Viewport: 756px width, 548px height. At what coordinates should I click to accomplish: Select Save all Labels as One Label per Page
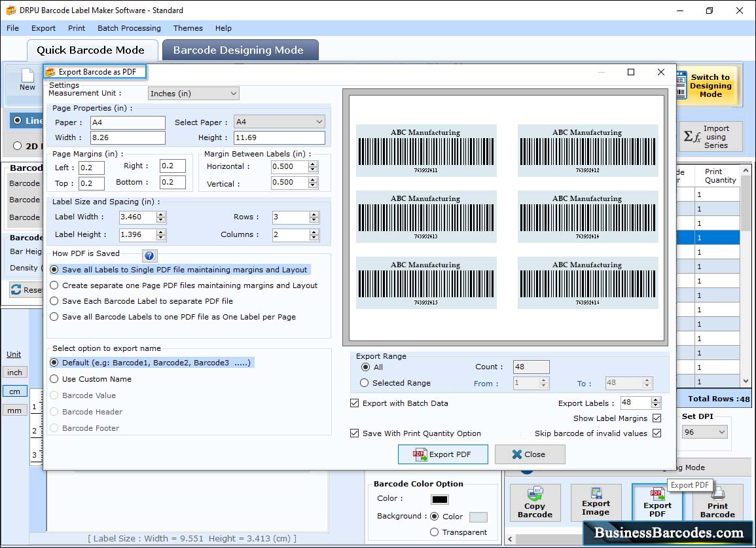(54, 317)
